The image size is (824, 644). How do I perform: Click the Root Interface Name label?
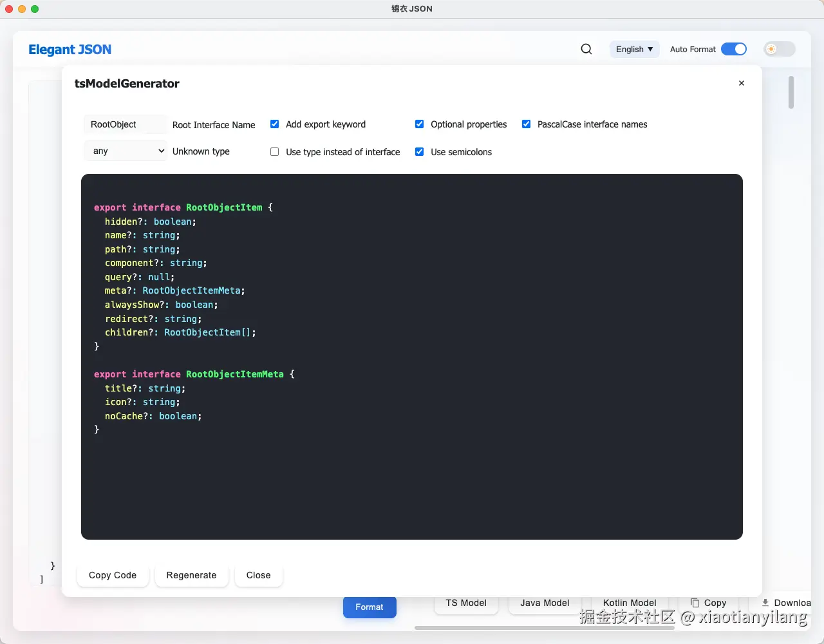click(x=214, y=125)
